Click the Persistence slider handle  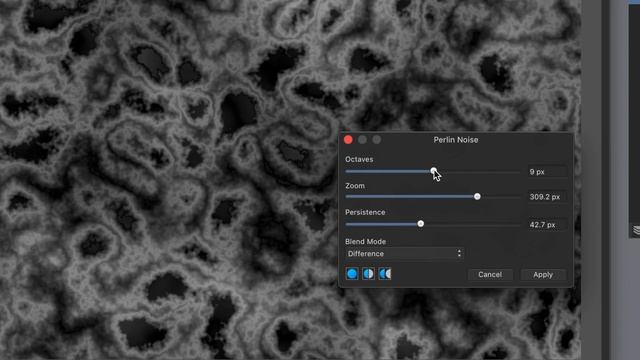421,224
